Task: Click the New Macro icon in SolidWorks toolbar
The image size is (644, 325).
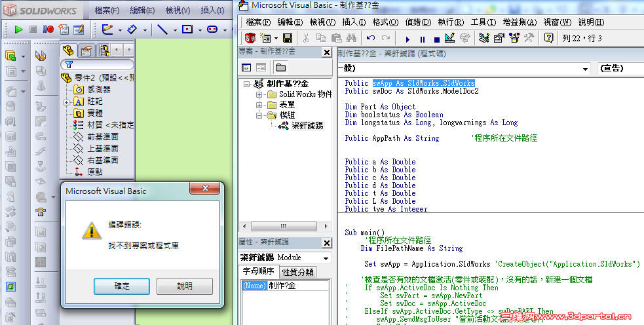Action: pos(64,29)
